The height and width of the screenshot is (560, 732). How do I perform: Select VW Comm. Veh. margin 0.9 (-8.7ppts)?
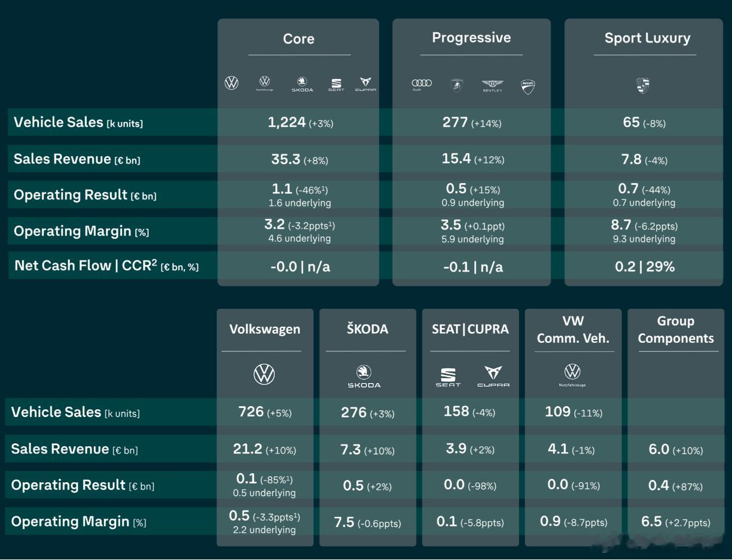coord(574,522)
